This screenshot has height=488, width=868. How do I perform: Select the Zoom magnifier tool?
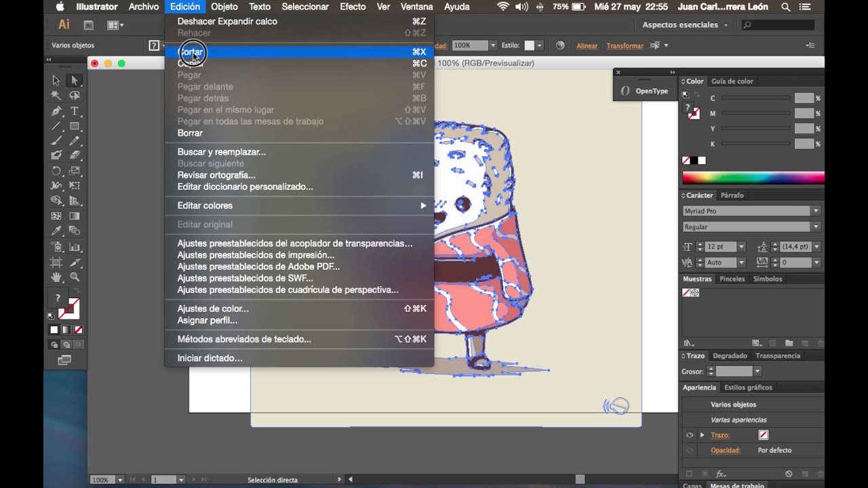pos(75,277)
